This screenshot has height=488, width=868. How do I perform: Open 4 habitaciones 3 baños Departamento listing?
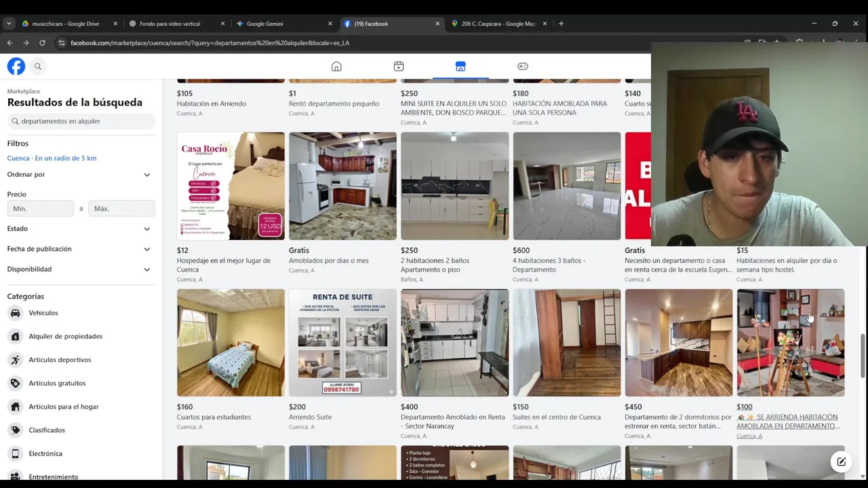click(x=549, y=265)
